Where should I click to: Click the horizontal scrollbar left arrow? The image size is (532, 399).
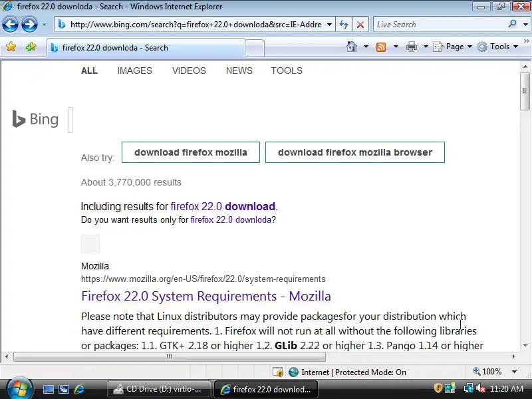point(7,356)
